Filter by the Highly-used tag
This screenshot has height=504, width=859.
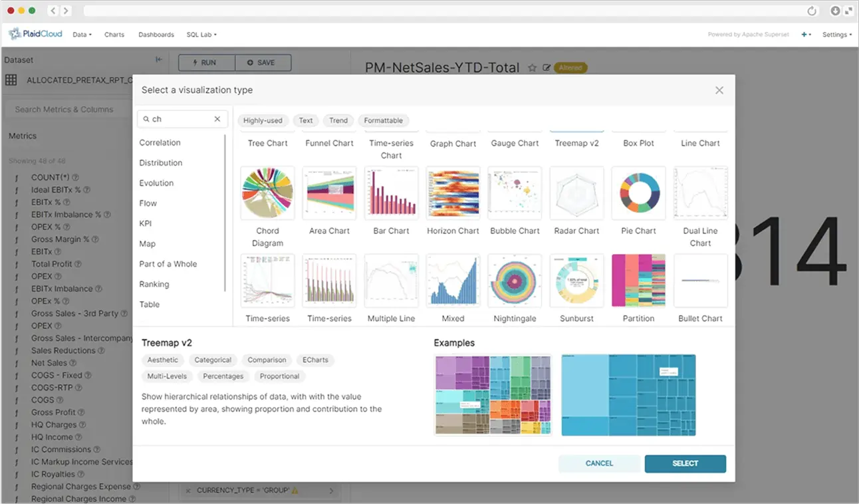(263, 120)
